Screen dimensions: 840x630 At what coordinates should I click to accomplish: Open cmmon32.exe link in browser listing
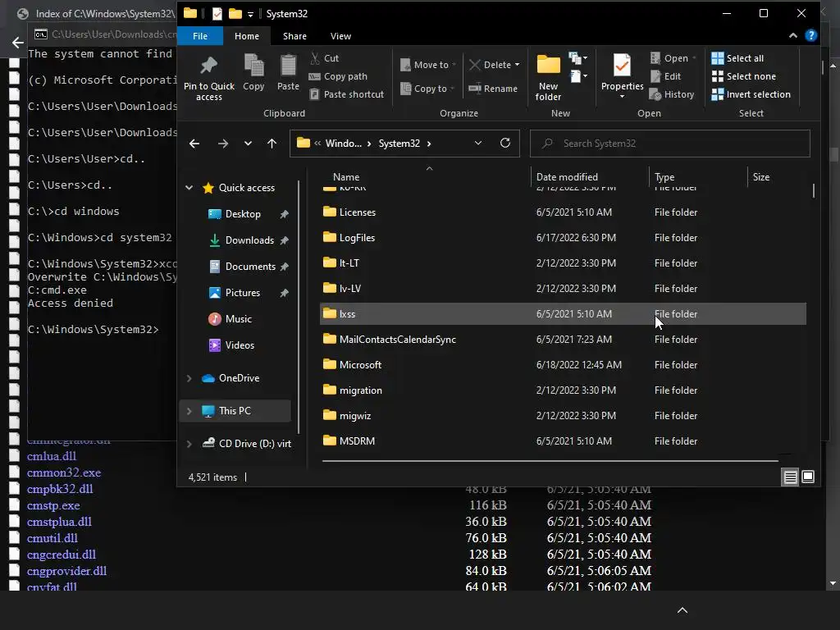click(x=64, y=472)
